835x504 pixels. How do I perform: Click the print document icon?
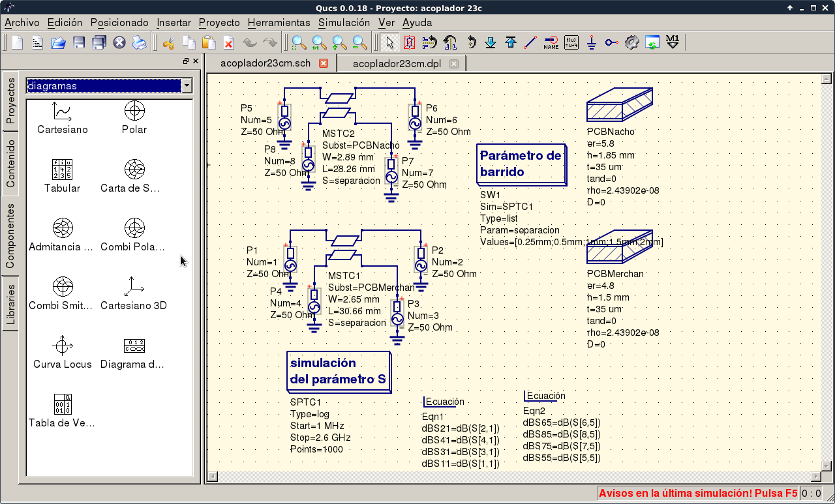(140, 43)
